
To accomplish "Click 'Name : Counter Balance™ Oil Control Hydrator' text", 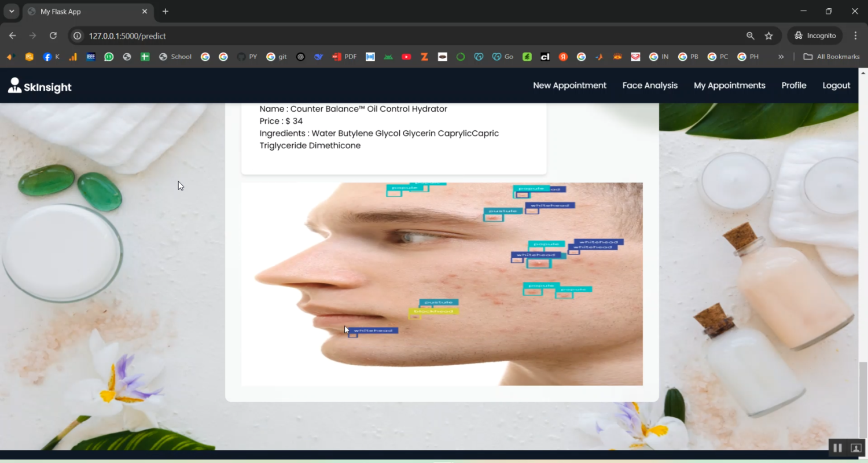I will click(353, 109).
